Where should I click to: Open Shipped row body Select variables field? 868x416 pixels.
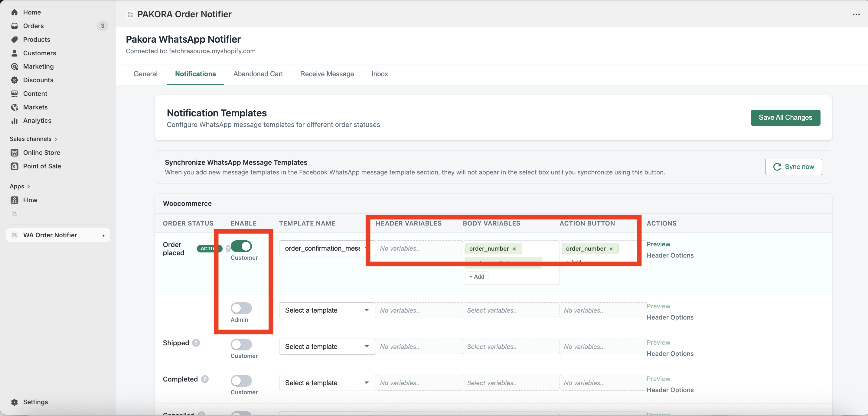click(x=511, y=346)
